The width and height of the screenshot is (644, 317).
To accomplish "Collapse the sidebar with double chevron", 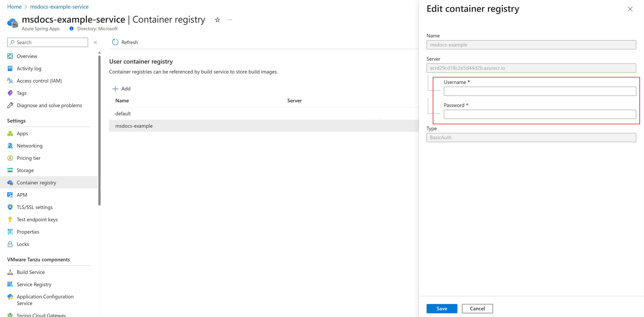I will 95,42.
